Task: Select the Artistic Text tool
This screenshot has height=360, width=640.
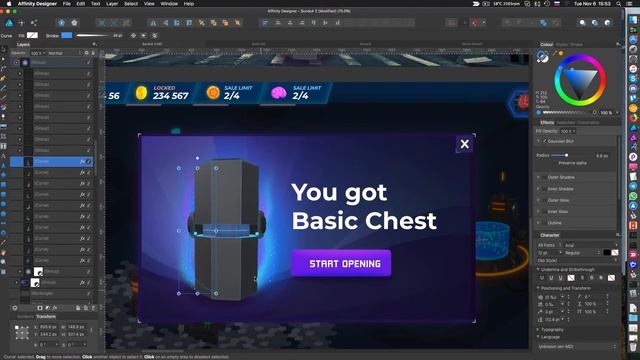Action: [4, 156]
